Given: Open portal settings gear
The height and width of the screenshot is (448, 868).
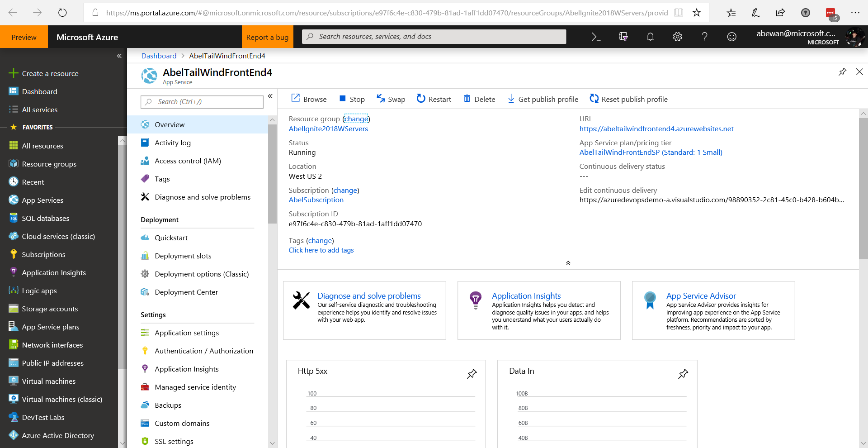Looking at the screenshot, I should [677, 37].
